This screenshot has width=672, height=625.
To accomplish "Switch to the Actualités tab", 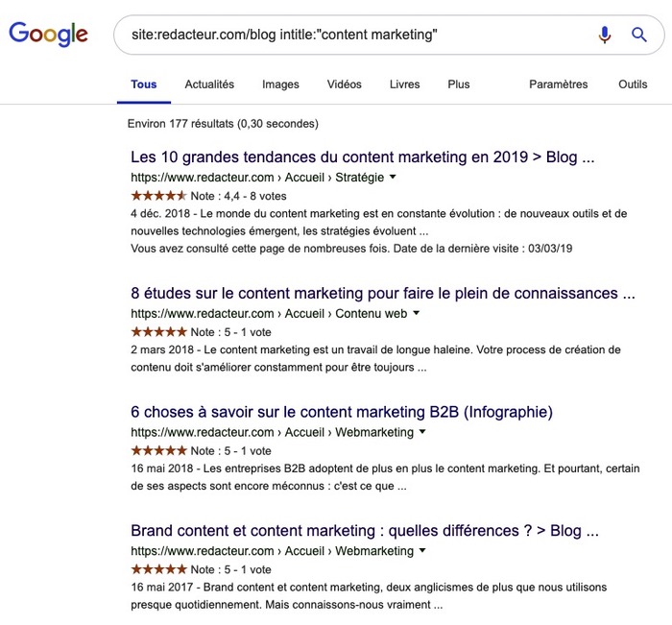I will (x=209, y=84).
